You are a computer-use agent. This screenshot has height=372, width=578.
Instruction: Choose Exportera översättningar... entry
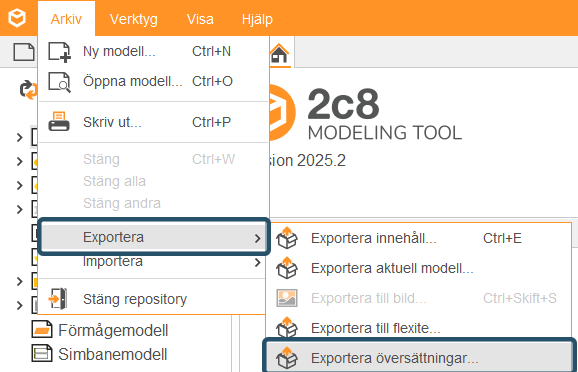pos(419,358)
